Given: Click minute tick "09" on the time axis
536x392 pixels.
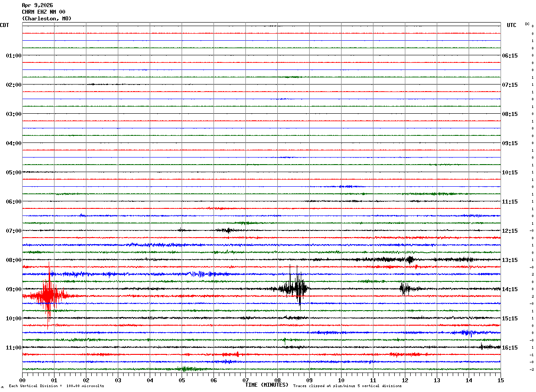Looking at the screenshot, I should click(x=309, y=380).
